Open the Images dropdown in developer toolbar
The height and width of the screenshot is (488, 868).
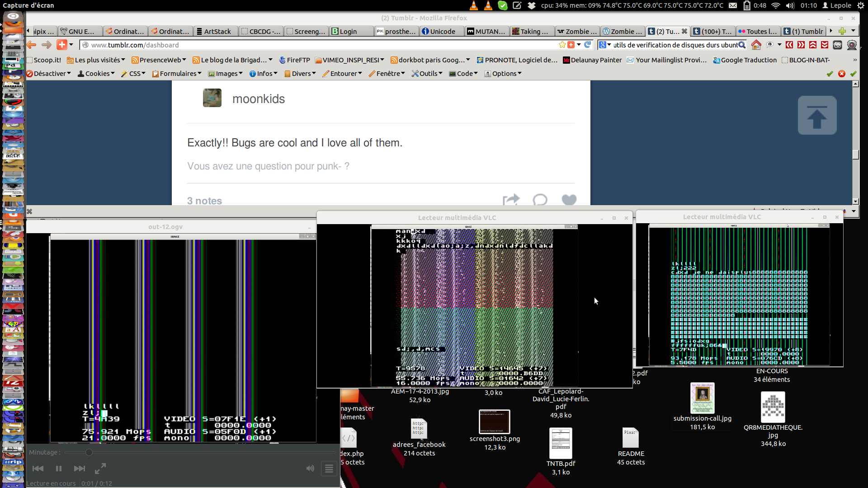tap(226, 74)
